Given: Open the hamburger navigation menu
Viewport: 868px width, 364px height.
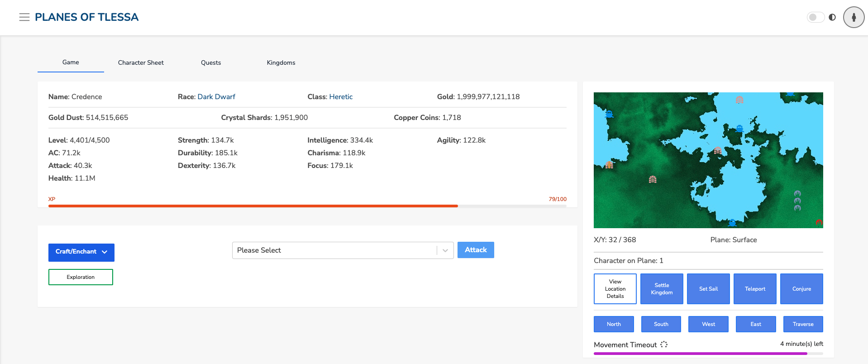Looking at the screenshot, I should point(24,17).
